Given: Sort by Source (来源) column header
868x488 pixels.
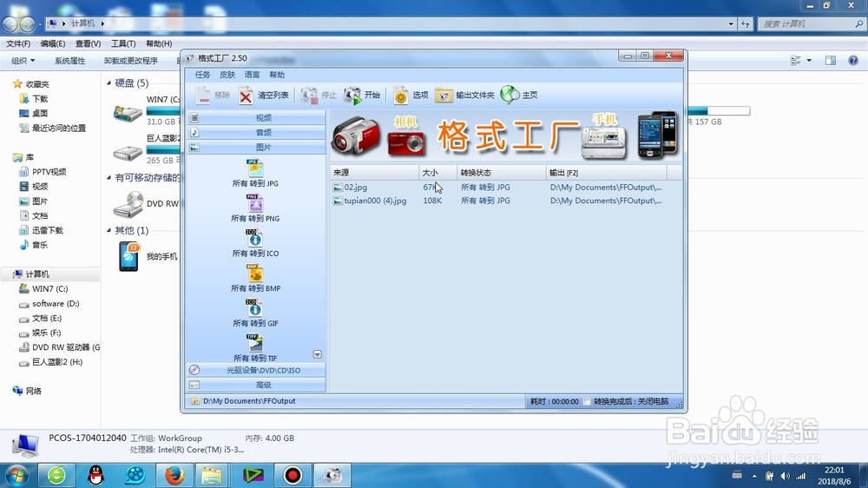Looking at the screenshot, I should 374,173.
